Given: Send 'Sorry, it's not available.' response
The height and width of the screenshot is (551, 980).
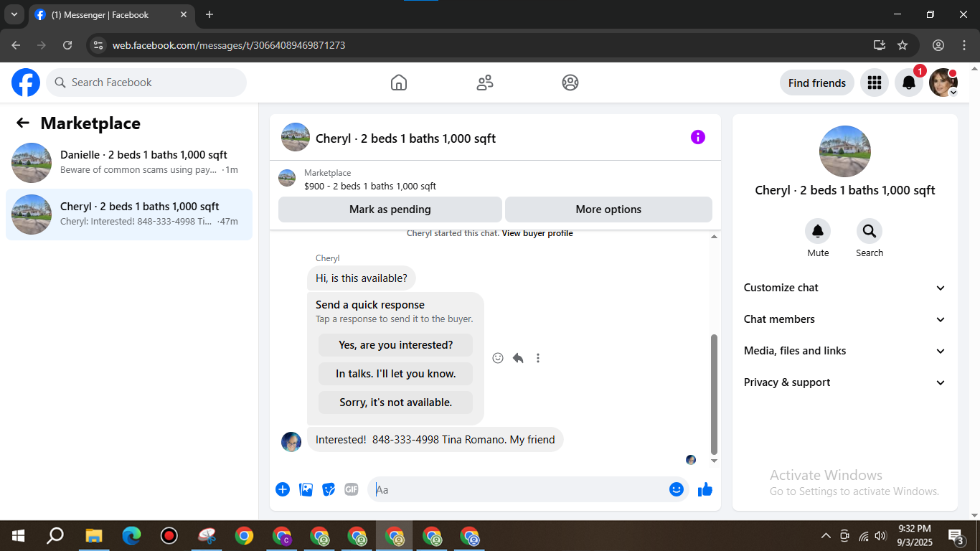Looking at the screenshot, I should click(x=396, y=402).
